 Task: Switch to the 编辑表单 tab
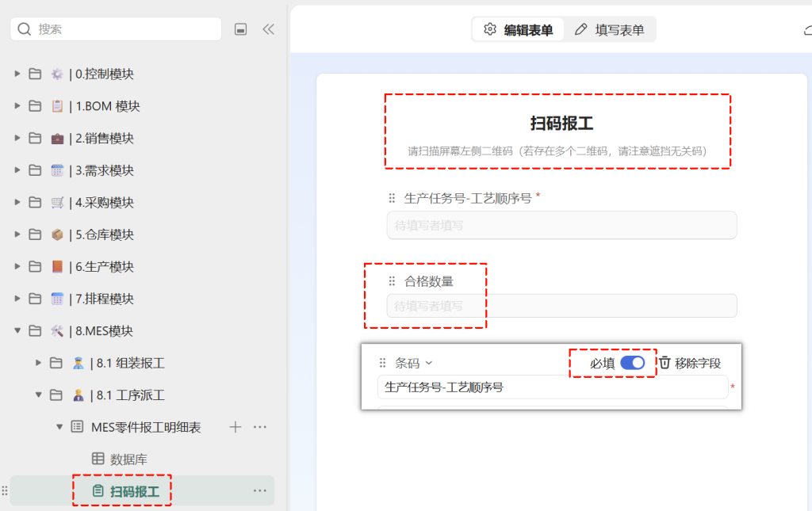518,29
